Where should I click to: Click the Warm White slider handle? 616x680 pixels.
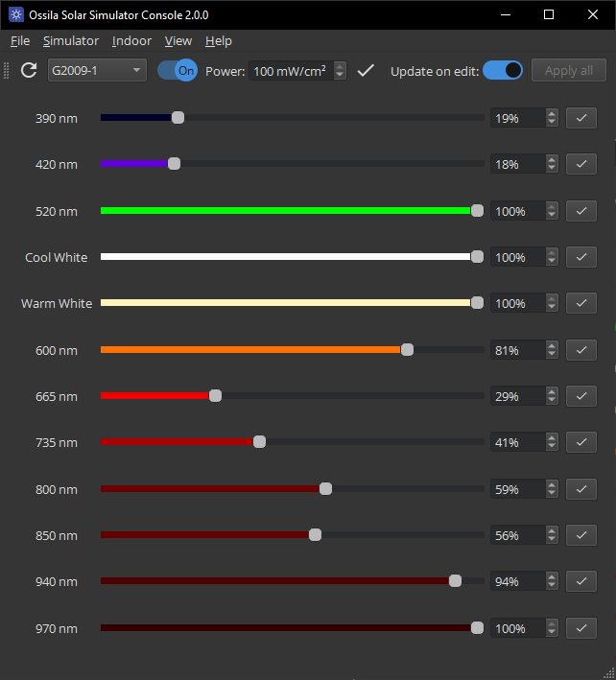coord(477,303)
